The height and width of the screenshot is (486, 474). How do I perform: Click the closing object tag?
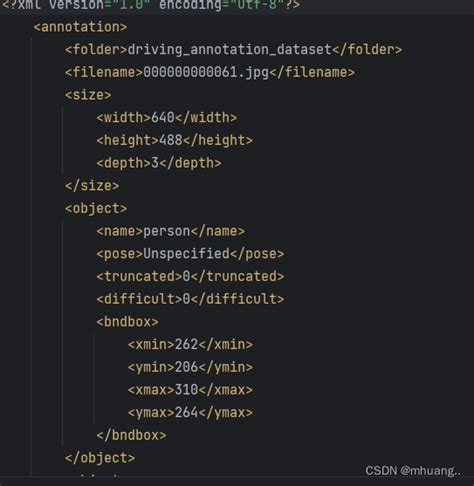100,458
